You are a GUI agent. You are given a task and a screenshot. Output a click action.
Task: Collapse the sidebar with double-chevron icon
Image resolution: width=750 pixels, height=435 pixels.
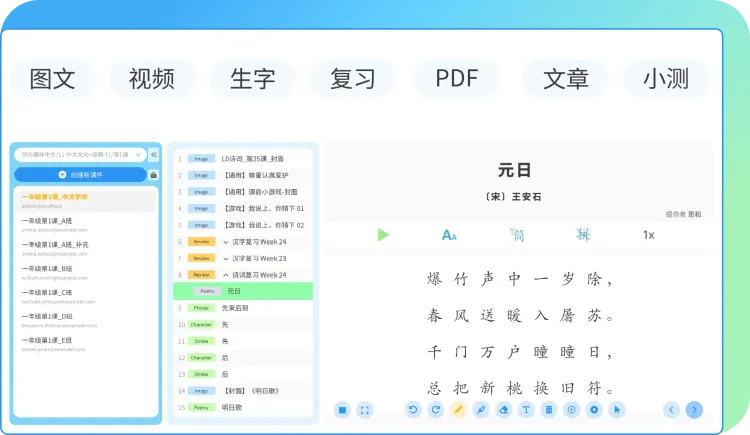point(154,155)
